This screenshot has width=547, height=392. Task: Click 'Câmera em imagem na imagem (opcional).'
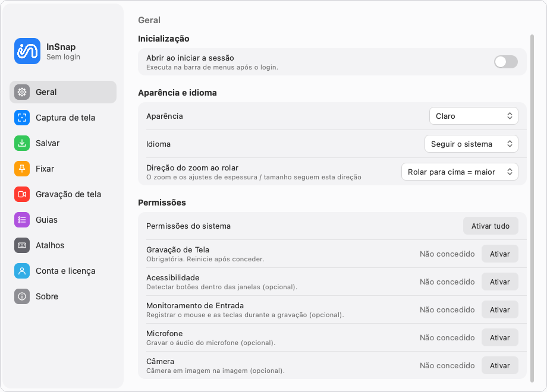(x=215, y=371)
